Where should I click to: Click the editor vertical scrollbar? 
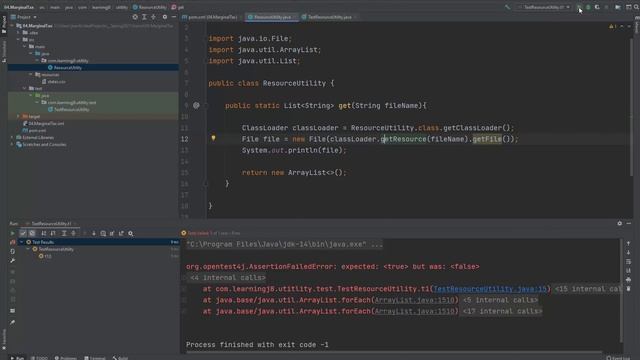pyautogui.click(x=632, y=108)
